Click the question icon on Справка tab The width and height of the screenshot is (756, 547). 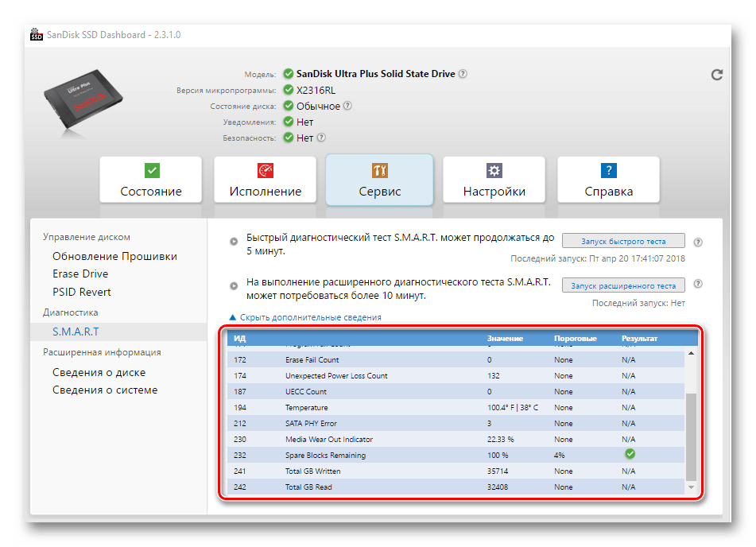608,170
